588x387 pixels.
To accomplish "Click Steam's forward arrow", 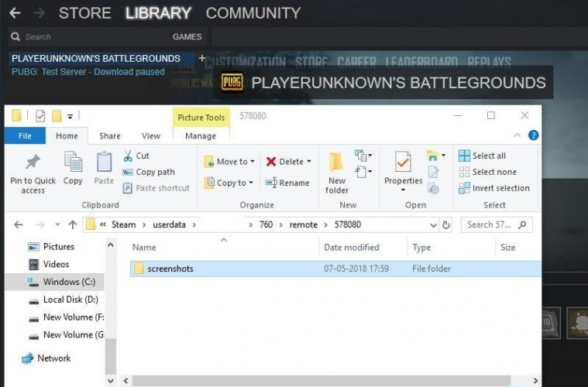I will coord(39,13).
